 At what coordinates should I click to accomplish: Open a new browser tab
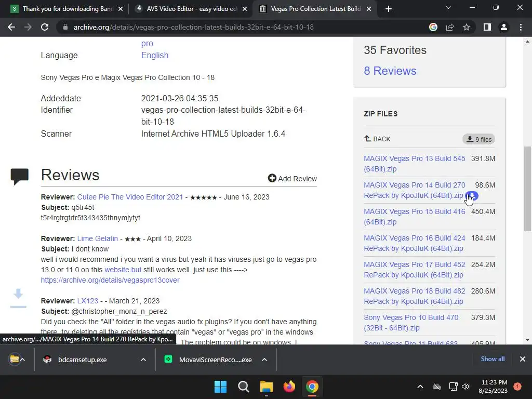pos(389,9)
